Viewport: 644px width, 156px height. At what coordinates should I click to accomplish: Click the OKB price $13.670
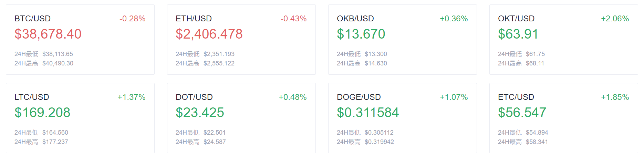pos(361,34)
